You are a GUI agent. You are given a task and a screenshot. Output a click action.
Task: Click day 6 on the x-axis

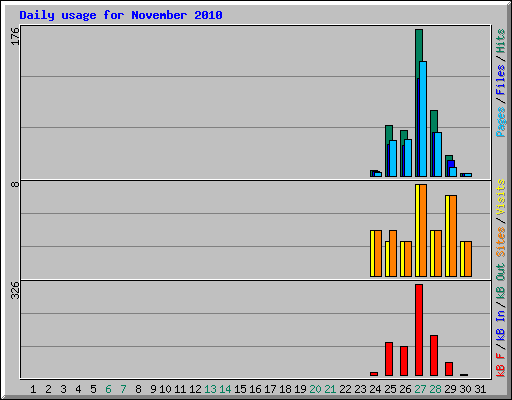coord(108,389)
